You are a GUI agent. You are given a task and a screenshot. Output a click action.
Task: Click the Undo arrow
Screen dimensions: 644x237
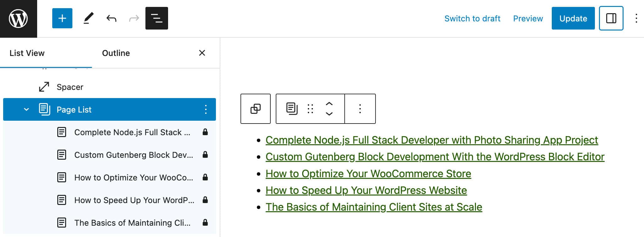tap(111, 19)
